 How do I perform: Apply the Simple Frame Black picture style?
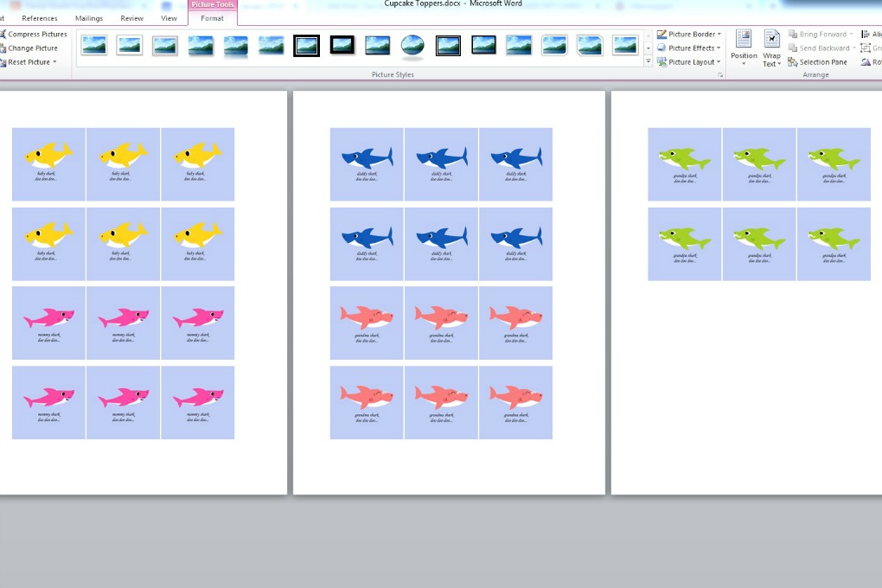377,46
